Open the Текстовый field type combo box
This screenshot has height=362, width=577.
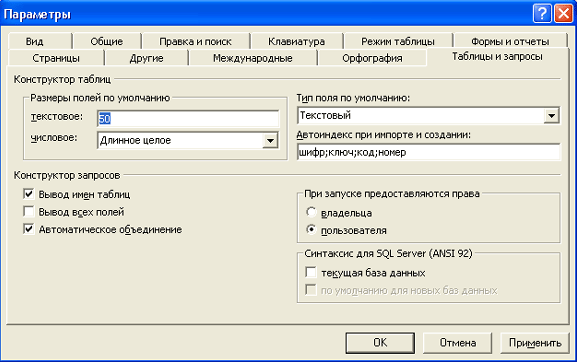429,116
